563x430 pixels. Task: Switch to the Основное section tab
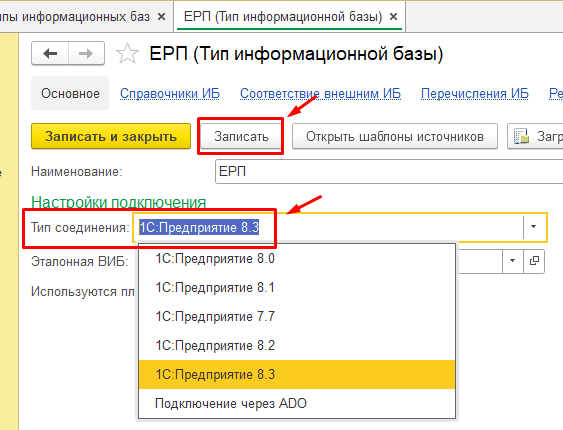(70, 93)
